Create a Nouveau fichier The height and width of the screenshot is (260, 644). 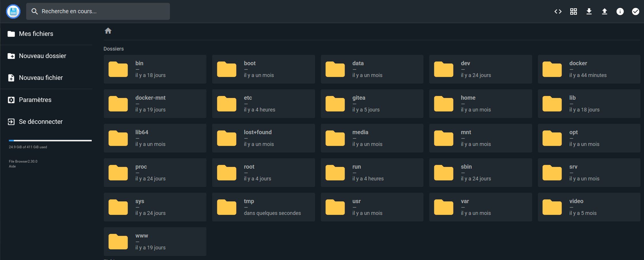tap(41, 78)
